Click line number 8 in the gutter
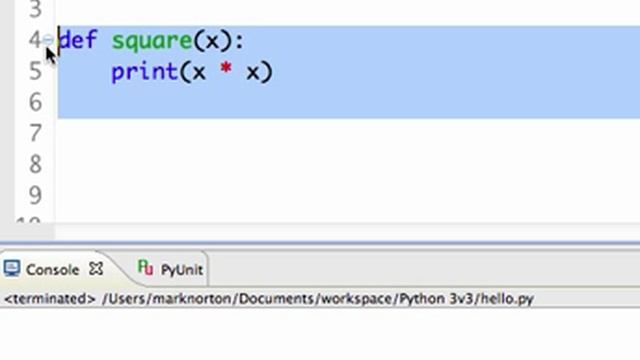The image size is (640, 360). tap(36, 164)
